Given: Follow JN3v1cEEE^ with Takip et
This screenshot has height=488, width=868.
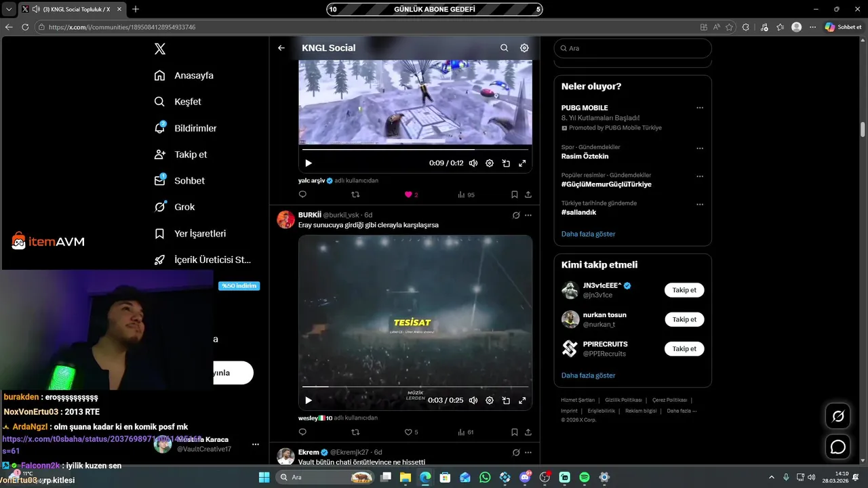Looking at the screenshot, I should coord(684,290).
